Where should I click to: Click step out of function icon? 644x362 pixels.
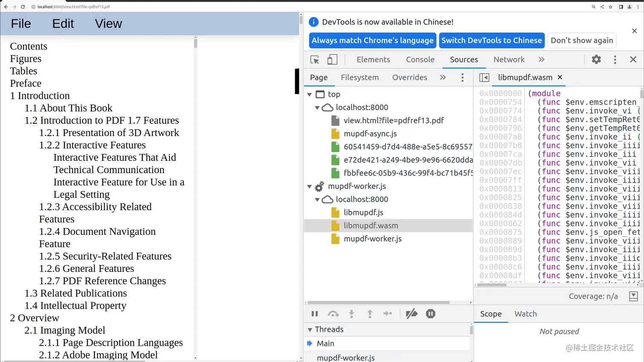click(x=370, y=314)
